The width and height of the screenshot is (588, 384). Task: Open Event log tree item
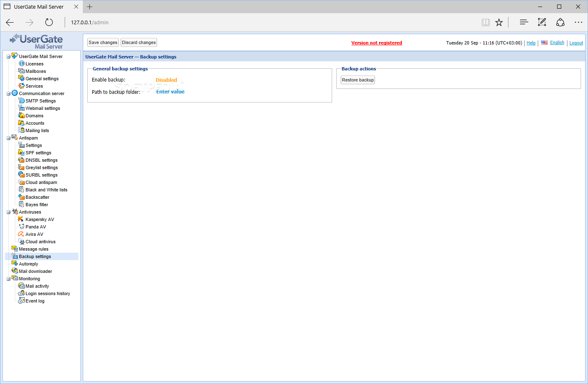(35, 301)
